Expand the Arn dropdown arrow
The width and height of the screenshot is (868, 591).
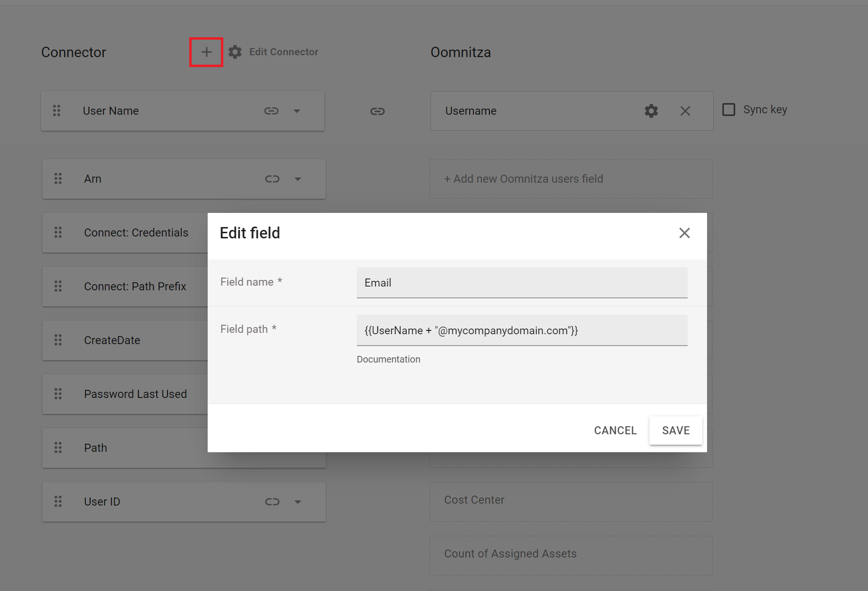298,179
